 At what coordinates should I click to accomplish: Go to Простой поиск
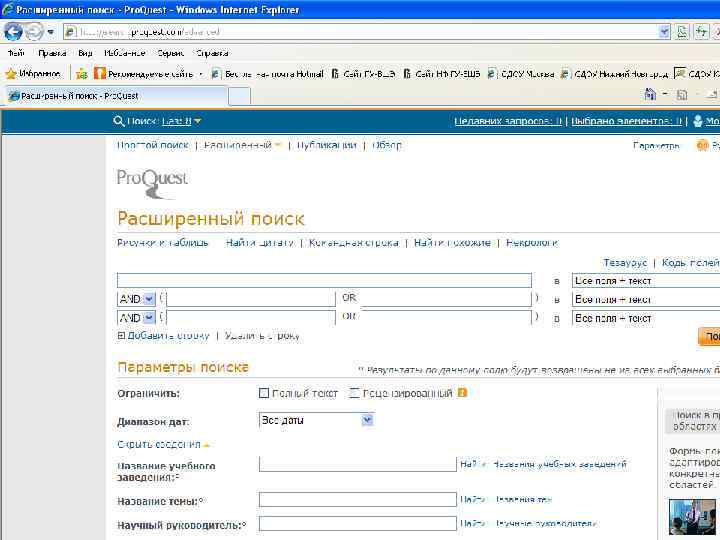tap(152, 145)
